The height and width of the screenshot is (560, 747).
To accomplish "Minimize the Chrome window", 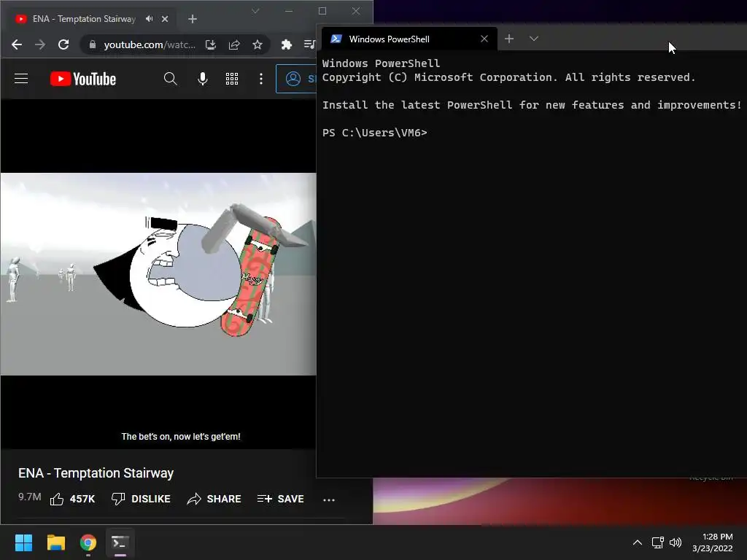I will (289, 11).
